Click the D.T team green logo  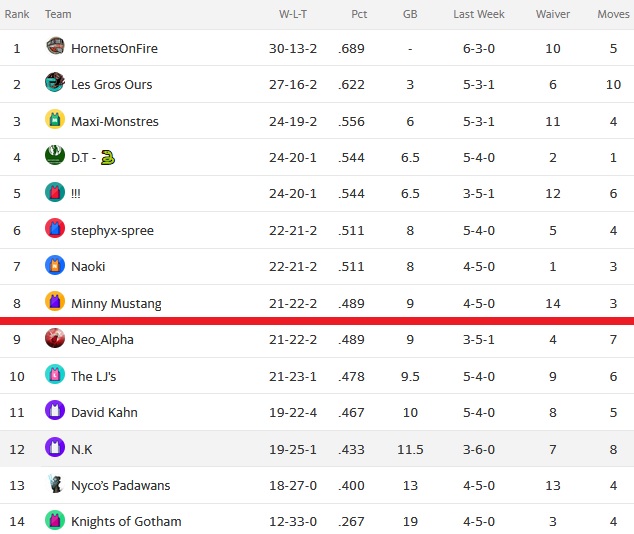pyautogui.click(x=55, y=155)
